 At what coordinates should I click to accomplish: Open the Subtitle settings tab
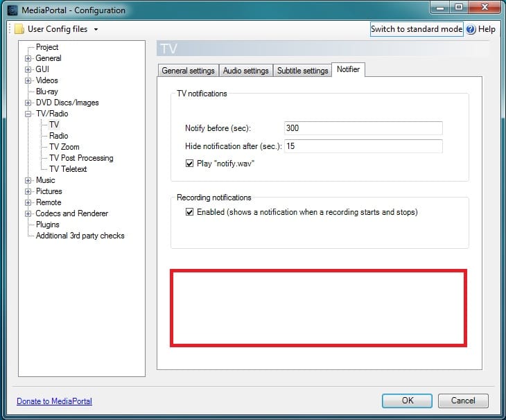coord(302,71)
